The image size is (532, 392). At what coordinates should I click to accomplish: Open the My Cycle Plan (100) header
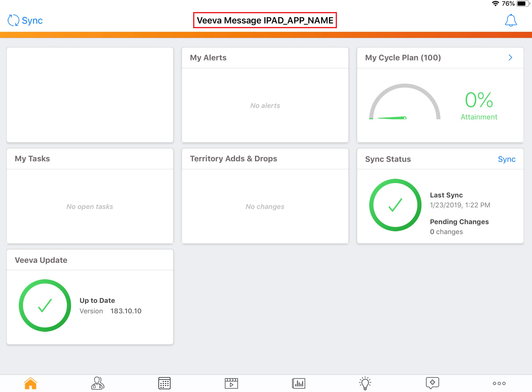pos(403,58)
